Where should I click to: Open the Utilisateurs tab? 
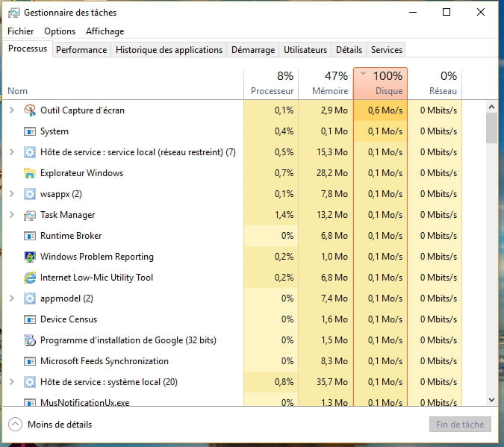(x=305, y=50)
